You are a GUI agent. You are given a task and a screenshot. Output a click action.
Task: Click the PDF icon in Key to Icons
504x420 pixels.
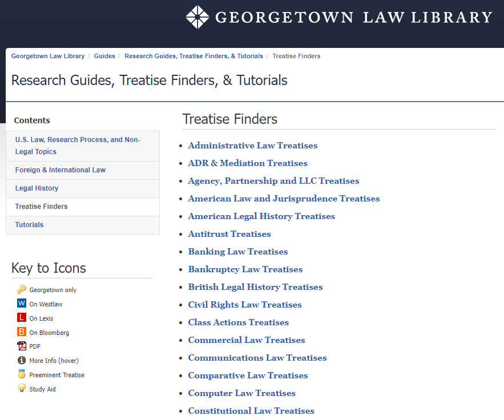(x=21, y=346)
